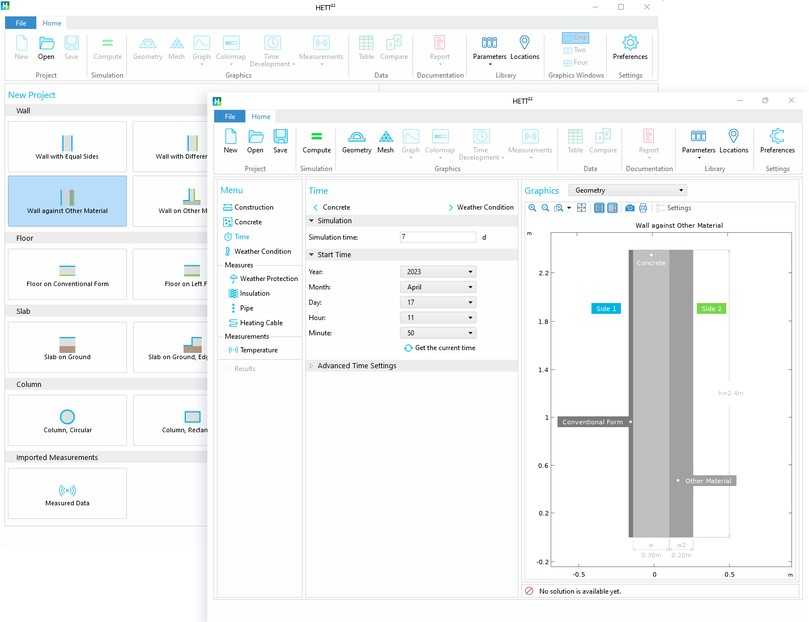Open the Locations library
The image size is (809, 622).
click(733, 140)
